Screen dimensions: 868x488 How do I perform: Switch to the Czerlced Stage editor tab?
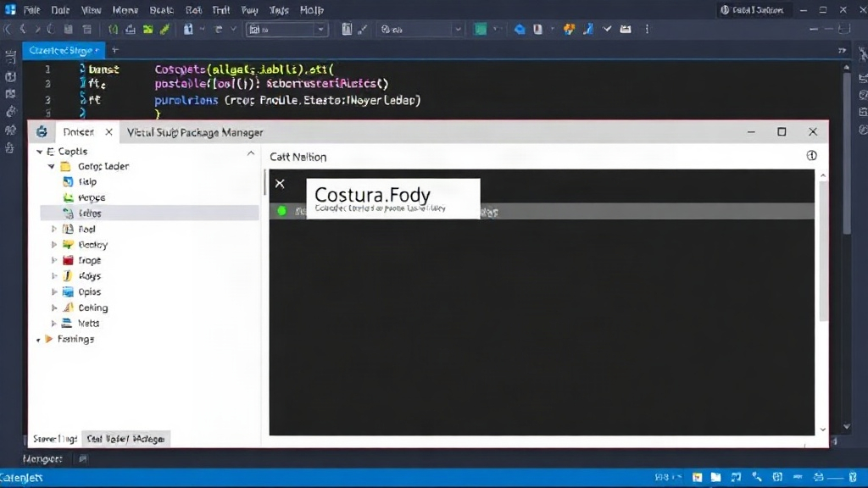pyautogui.click(x=64, y=50)
